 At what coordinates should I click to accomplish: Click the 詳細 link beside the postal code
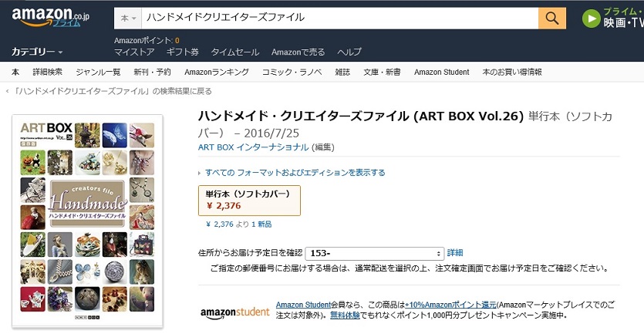click(455, 253)
